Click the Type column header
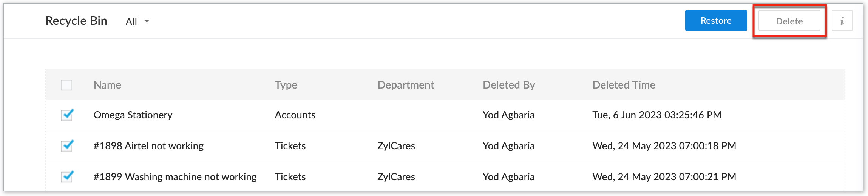The width and height of the screenshot is (868, 196). tap(286, 85)
